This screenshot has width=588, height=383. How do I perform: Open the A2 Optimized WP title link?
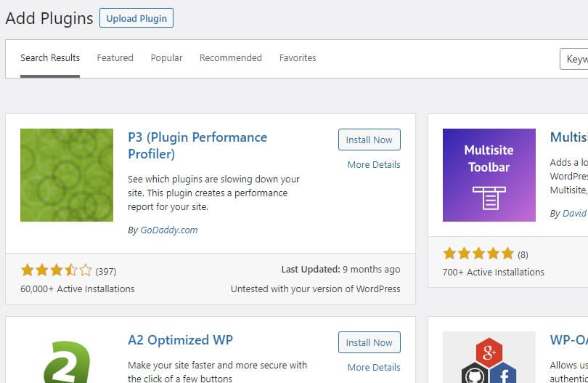click(x=180, y=340)
